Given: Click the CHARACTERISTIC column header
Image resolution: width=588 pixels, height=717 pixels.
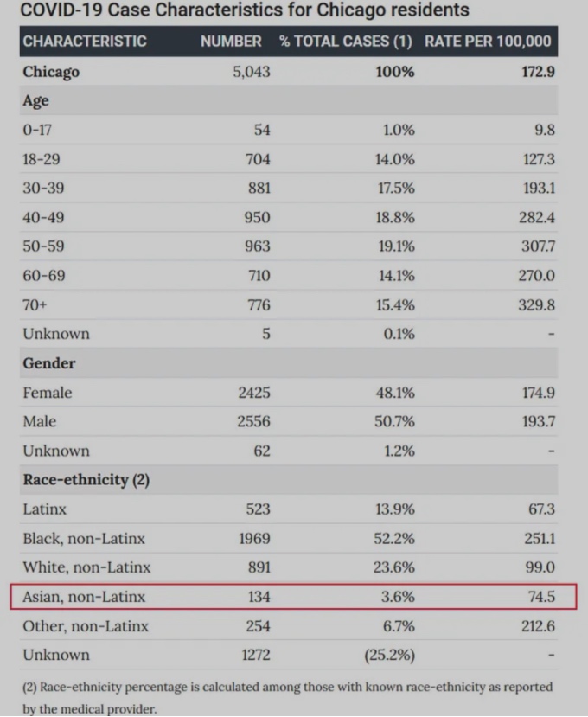Looking at the screenshot, I should [x=85, y=42].
